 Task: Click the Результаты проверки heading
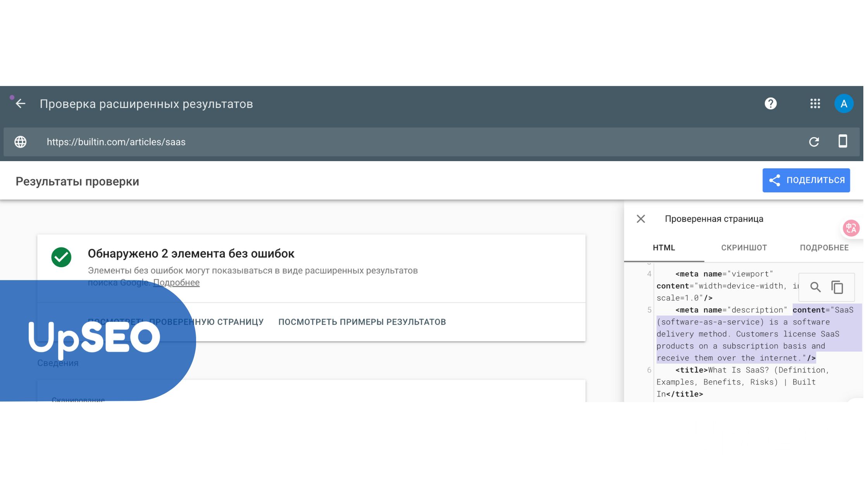[x=78, y=182]
